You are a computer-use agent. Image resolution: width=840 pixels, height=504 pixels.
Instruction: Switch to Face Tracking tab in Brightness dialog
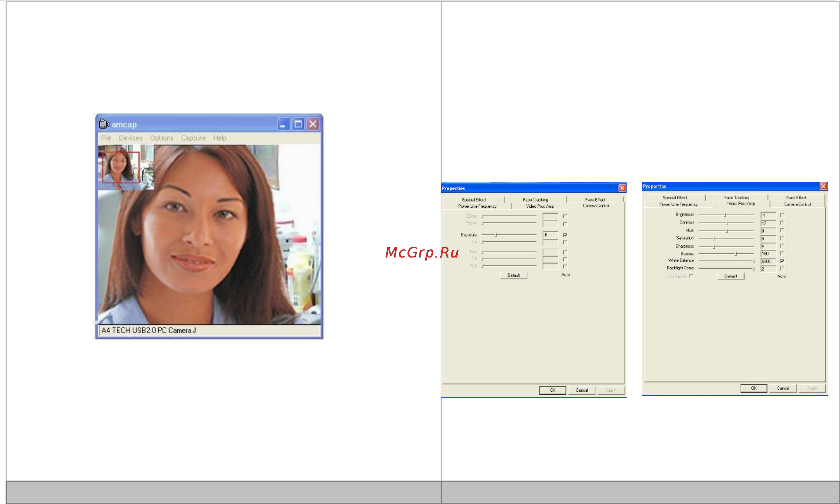coord(737,198)
